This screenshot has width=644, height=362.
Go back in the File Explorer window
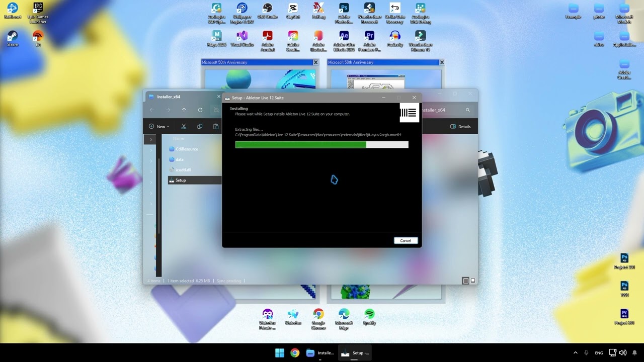tap(152, 110)
